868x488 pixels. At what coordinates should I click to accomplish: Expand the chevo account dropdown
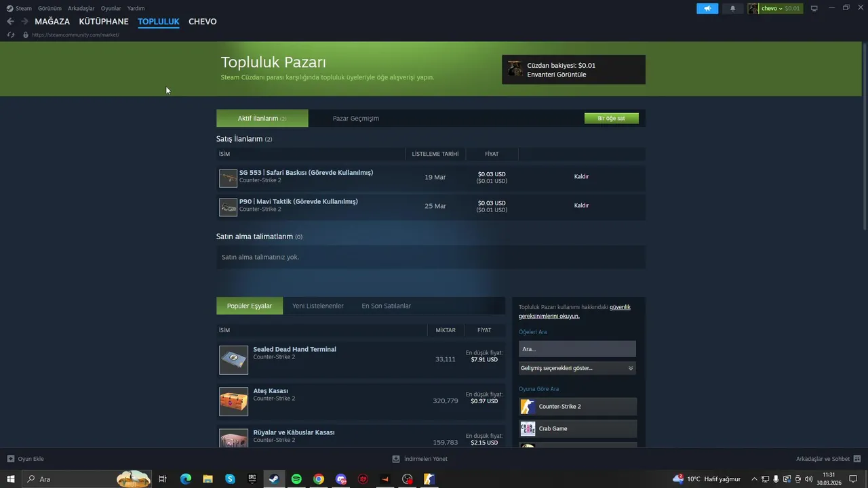tap(781, 9)
